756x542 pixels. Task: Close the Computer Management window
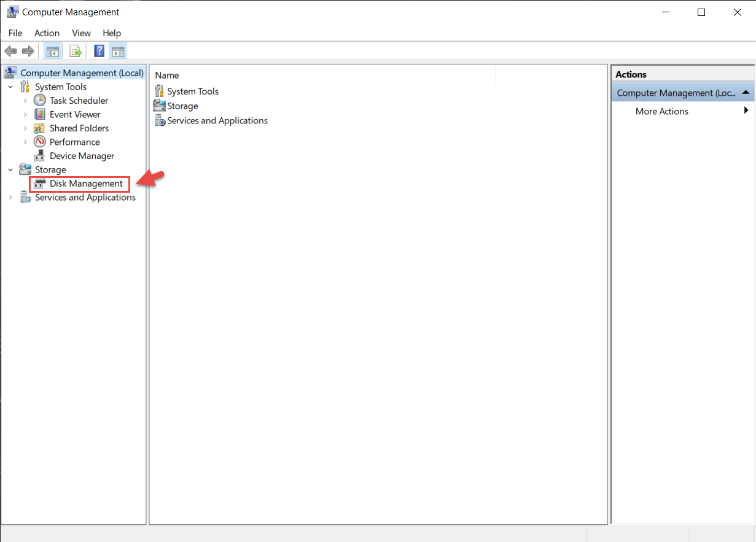[738, 12]
